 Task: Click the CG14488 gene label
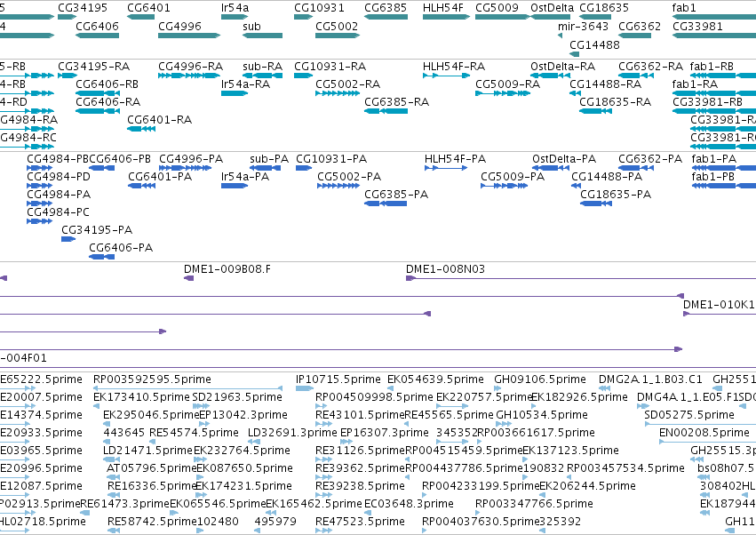594,44
